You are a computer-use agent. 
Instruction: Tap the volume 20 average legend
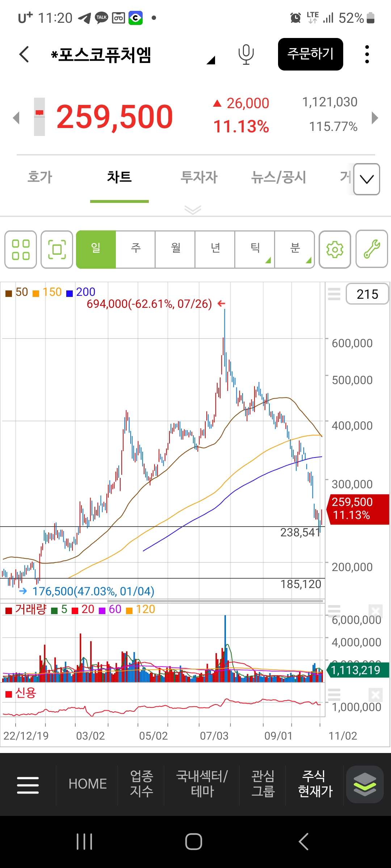(83, 610)
